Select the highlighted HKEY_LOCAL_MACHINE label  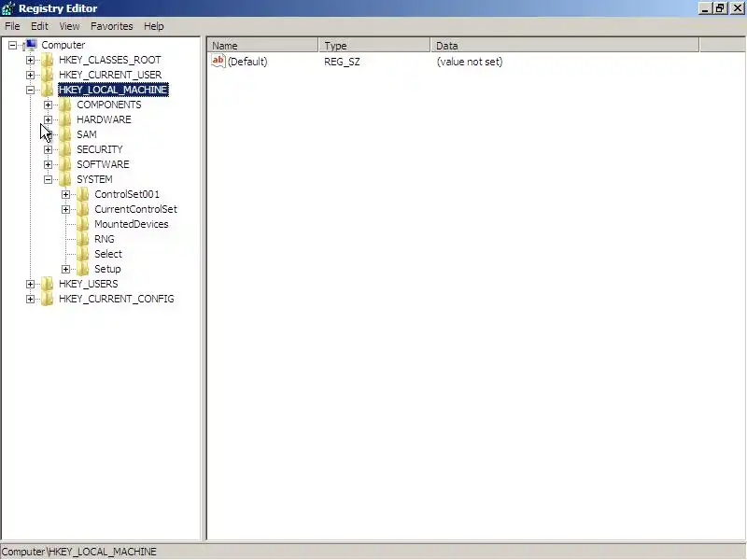click(x=113, y=90)
